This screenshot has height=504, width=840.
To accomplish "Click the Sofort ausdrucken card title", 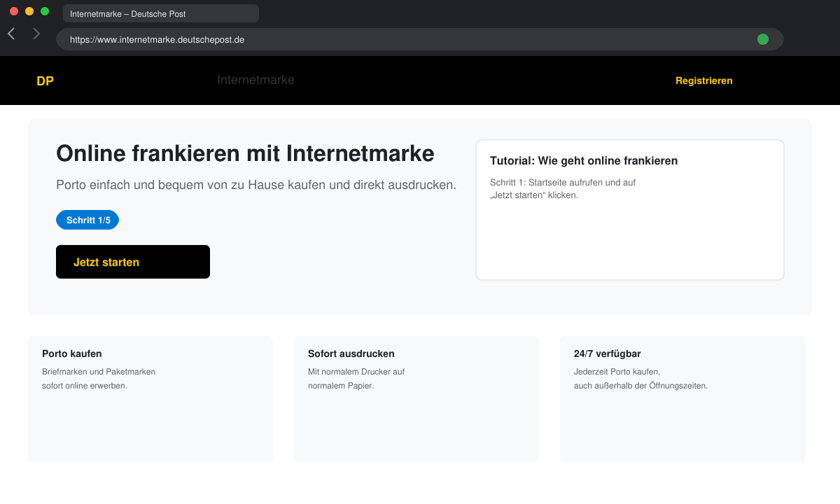I will click(x=351, y=353).
